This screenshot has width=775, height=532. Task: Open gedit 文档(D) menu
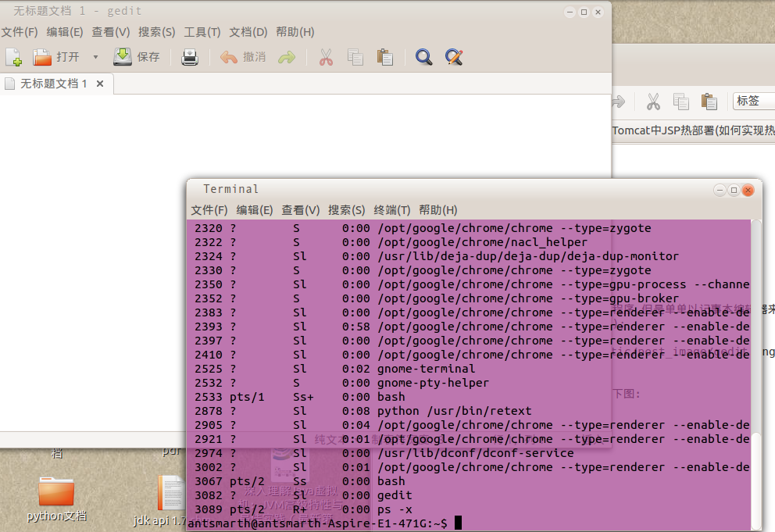[248, 32]
